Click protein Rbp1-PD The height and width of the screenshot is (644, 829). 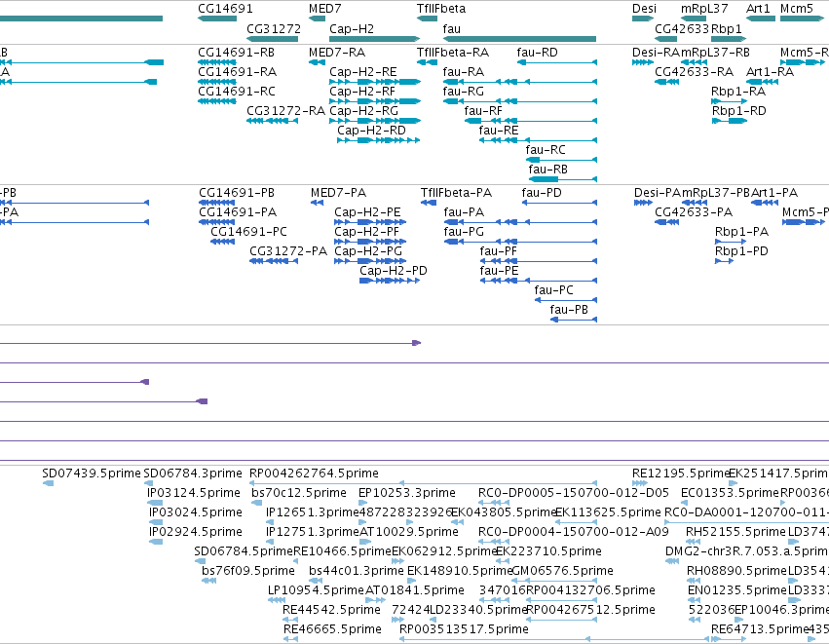pyautogui.click(x=741, y=251)
